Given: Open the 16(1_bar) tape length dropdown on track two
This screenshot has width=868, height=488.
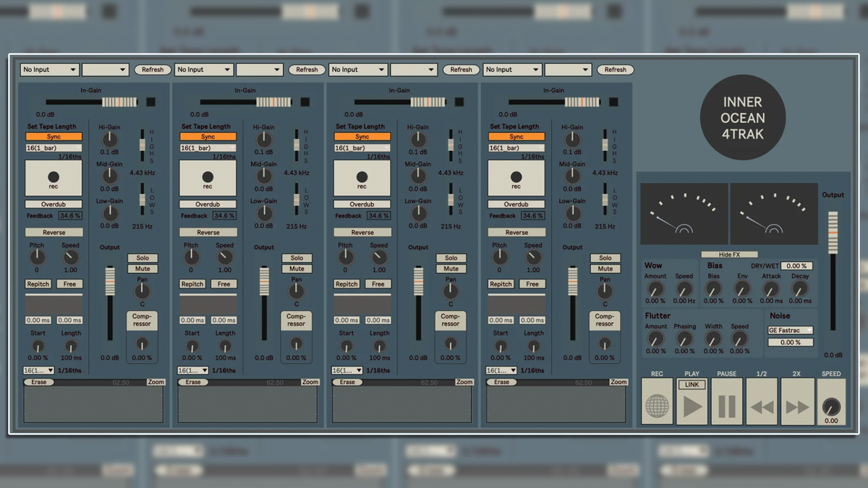Looking at the screenshot, I should 208,147.
